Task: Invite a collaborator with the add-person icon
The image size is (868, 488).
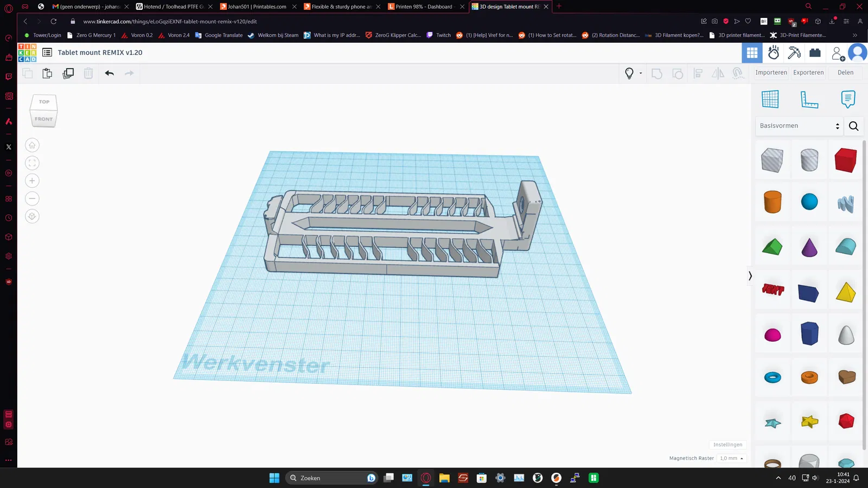Action: [838, 53]
